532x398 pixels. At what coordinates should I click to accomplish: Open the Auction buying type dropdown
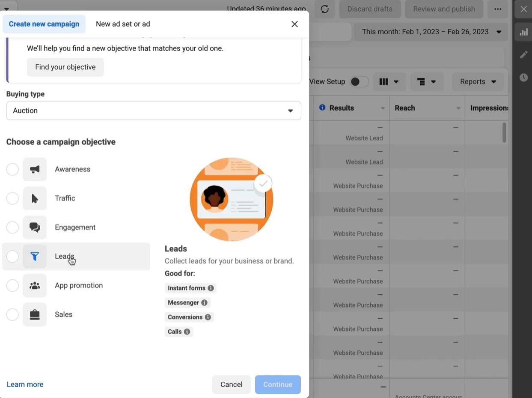click(x=154, y=111)
